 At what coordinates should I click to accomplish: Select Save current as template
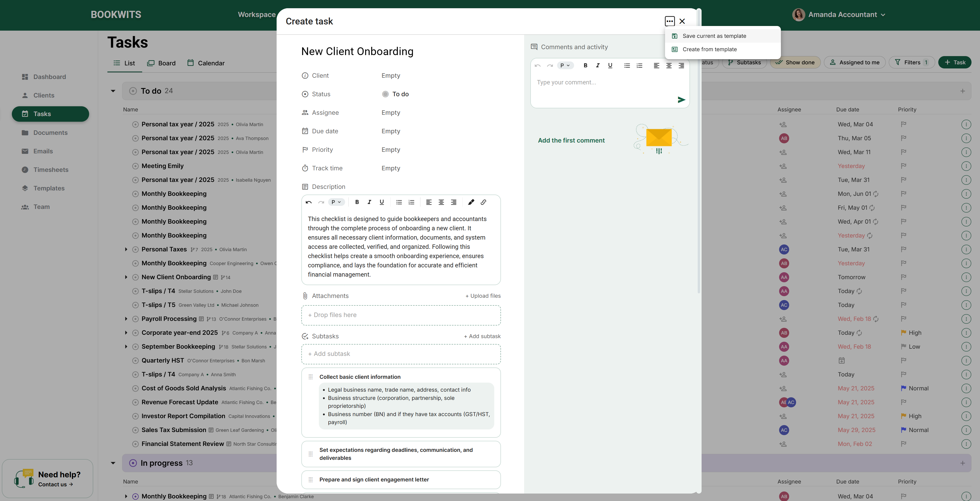pyautogui.click(x=714, y=36)
